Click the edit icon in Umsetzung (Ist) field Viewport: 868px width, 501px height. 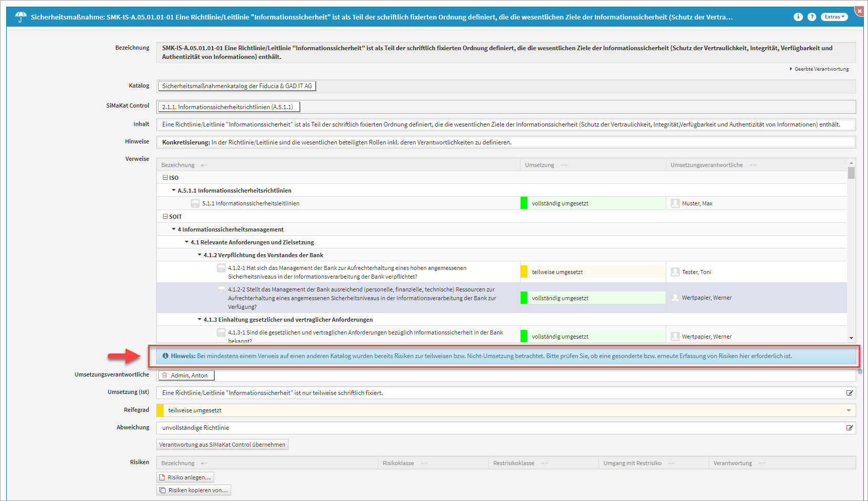click(x=850, y=393)
